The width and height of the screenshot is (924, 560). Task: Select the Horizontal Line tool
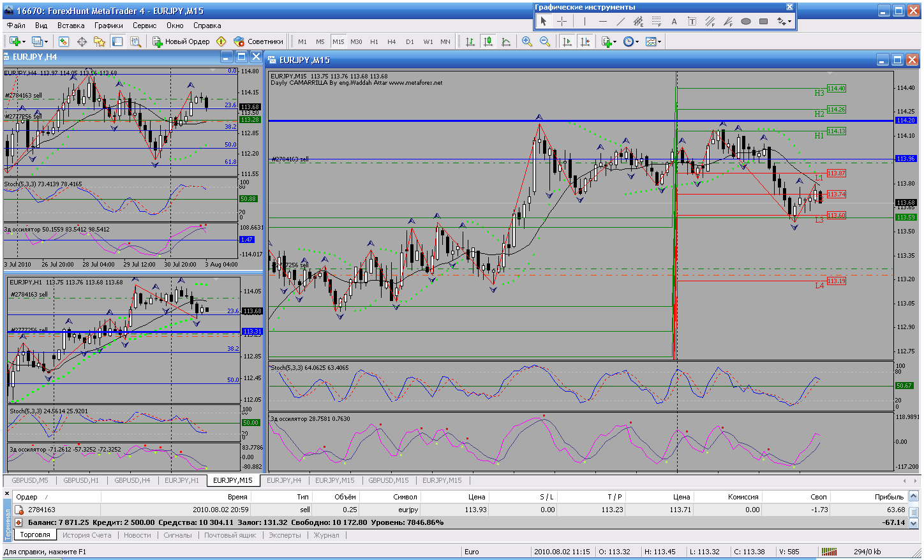tap(602, 21)
